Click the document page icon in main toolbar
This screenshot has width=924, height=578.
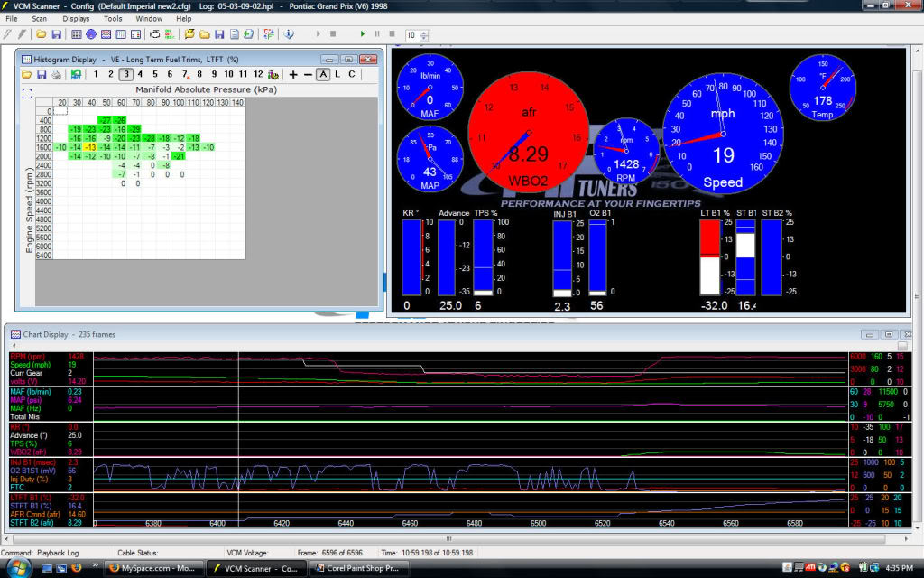234,34
